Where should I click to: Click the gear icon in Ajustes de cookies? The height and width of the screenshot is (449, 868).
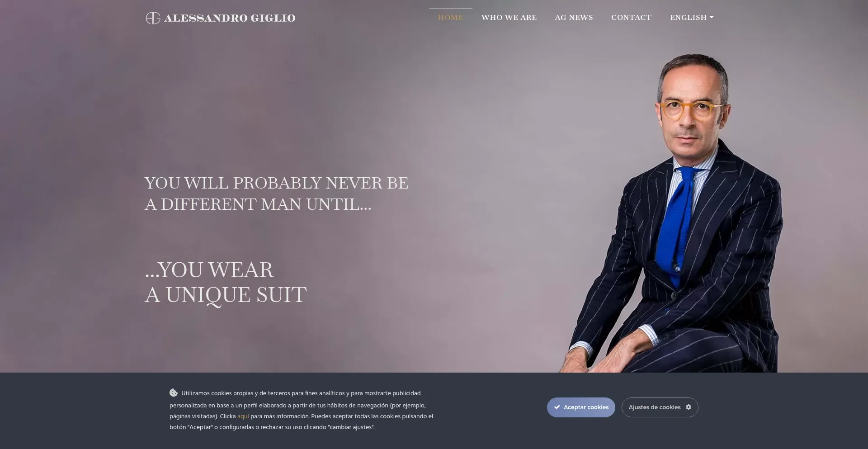point(689,407)
